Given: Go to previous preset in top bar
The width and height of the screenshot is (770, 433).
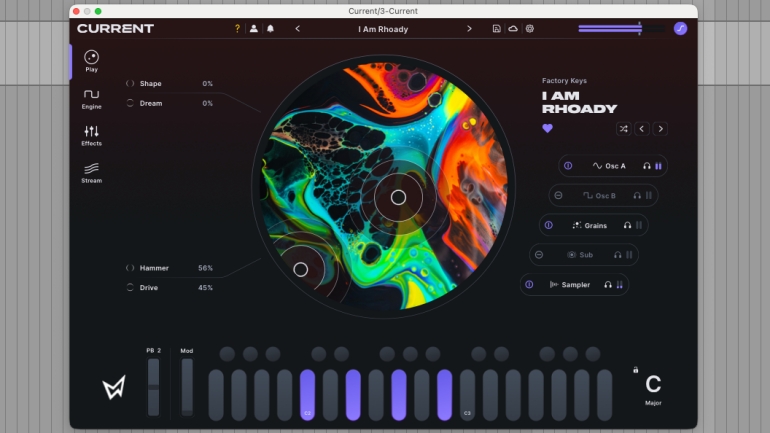Looking at the screenshot, I should (298, 28).
